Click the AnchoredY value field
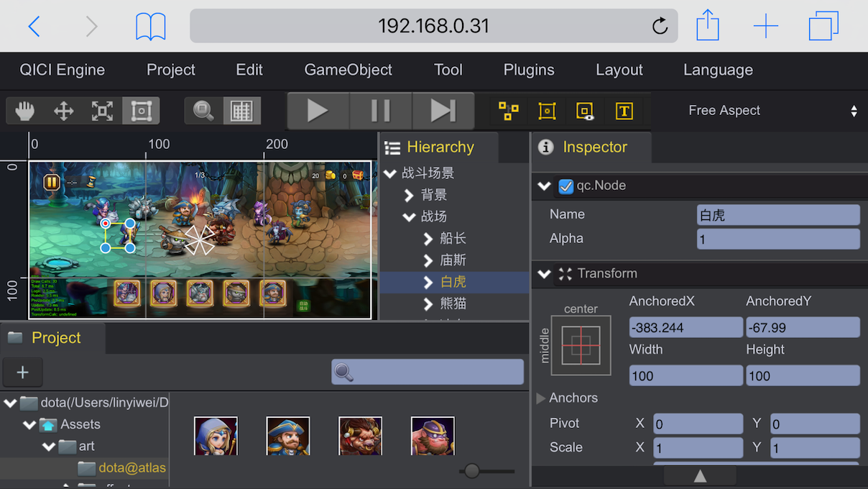868x489 pixels. (803, 327)
